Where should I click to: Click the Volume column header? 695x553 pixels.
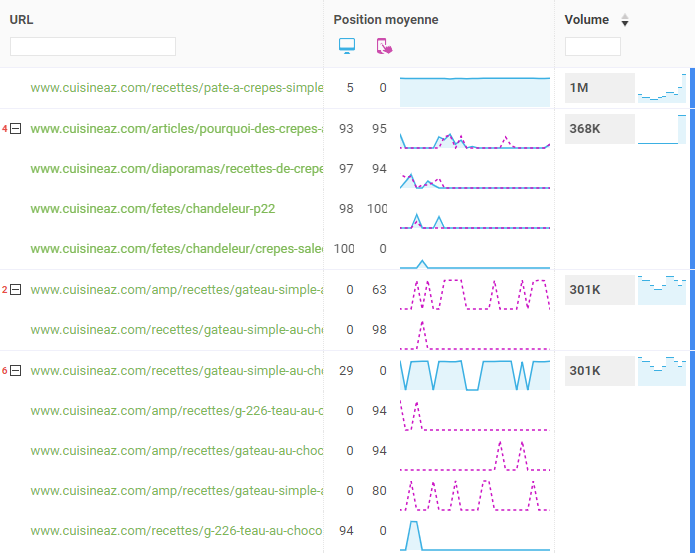coord(586,20)
